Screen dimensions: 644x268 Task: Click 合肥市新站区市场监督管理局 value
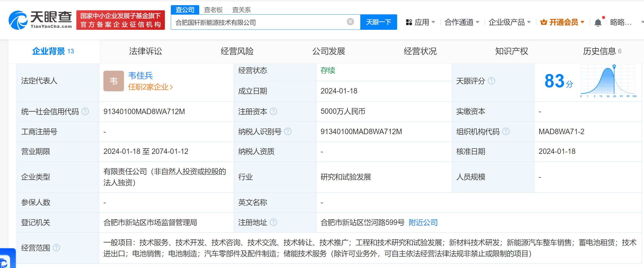click(150, 222)
